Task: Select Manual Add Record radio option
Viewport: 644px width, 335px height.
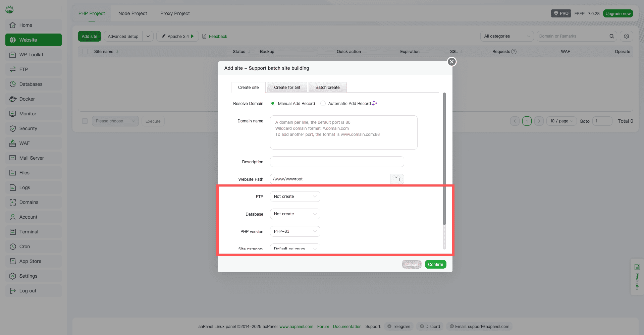Action: pyautogui.click(x=273, y=104)
